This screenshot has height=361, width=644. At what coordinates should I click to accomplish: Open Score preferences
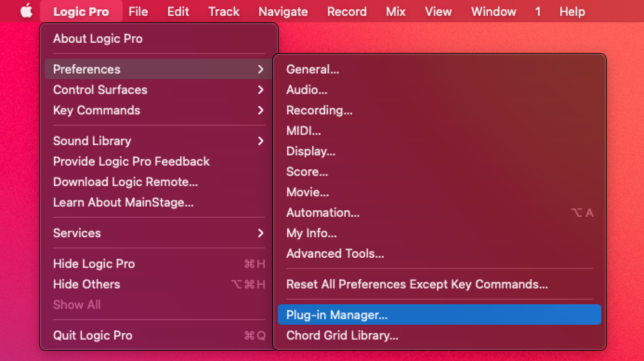pyautogui.click(x=440, y=172)
